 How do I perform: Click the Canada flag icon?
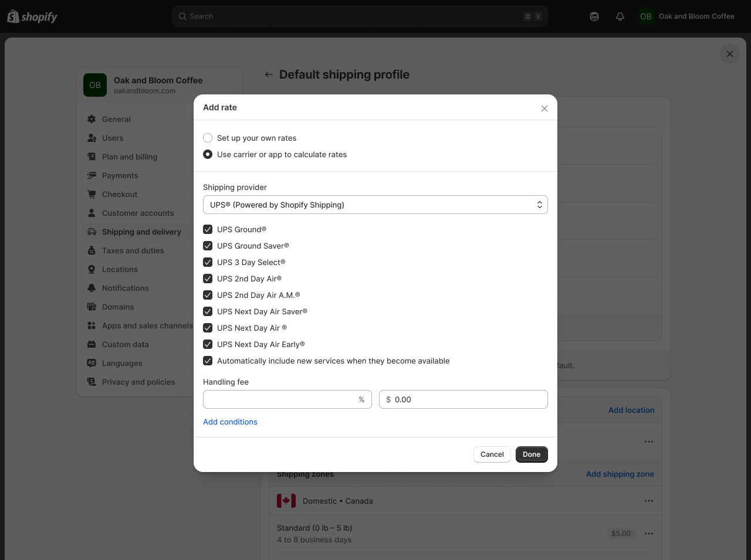286,501
